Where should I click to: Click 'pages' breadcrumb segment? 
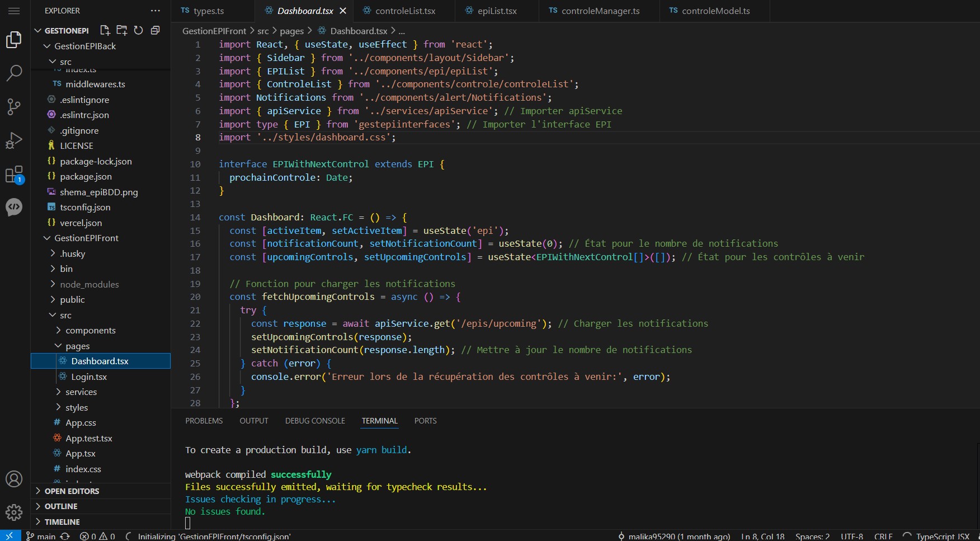pyautogui.click(x=291, y=31)
